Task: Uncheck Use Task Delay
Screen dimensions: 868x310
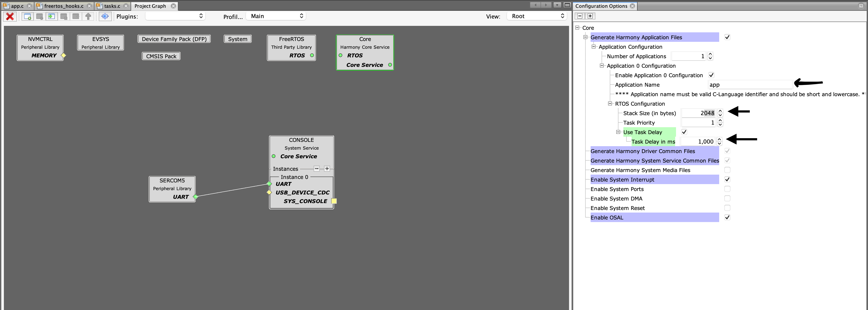Action: coord(684,132)
